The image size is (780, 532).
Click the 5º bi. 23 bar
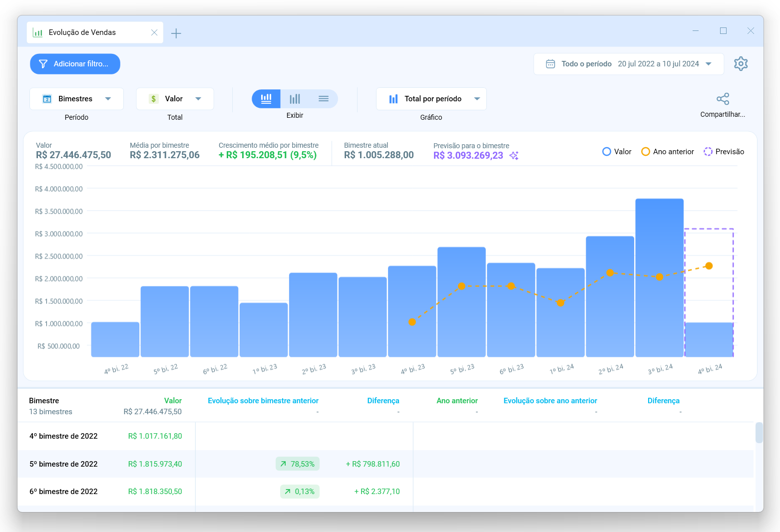coord(461,302)
